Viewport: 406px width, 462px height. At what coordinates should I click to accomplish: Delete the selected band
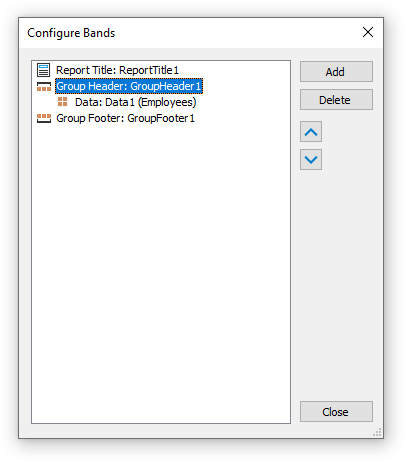[x=336, y=100]
